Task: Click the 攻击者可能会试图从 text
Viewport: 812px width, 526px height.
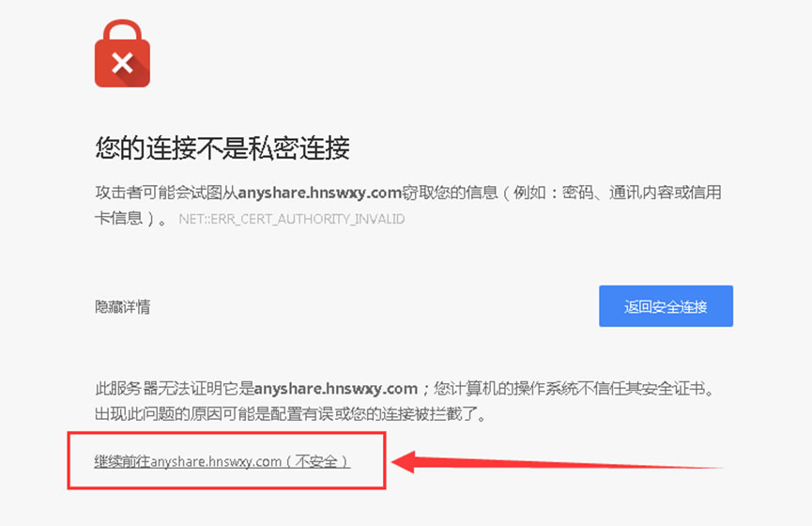Action: 166,193
